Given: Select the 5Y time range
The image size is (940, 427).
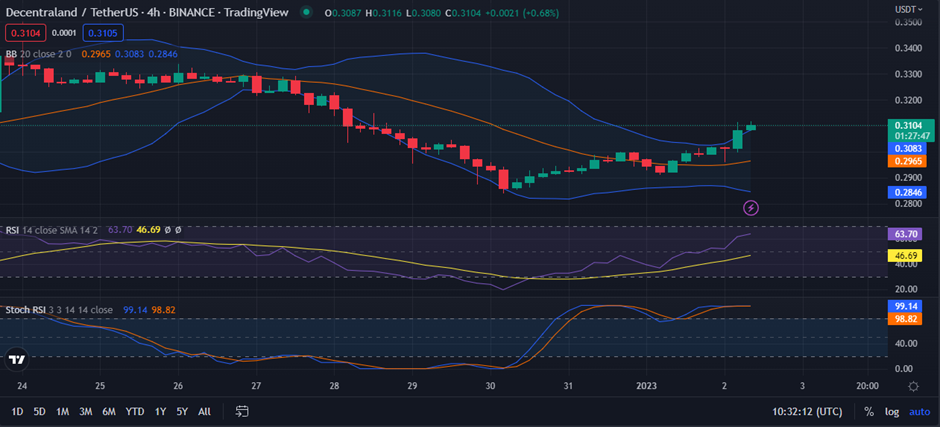Looking at the screenshot, I should point(182,411).
